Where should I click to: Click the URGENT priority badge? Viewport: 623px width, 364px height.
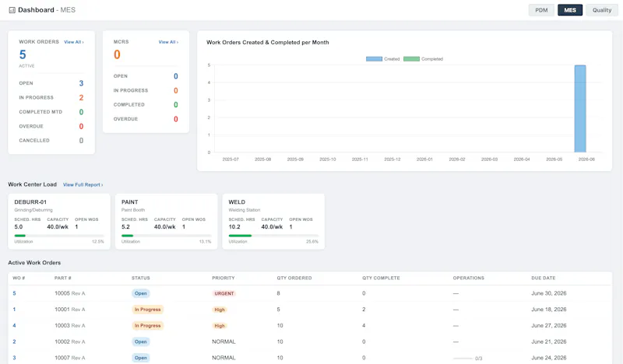[224, 293]
